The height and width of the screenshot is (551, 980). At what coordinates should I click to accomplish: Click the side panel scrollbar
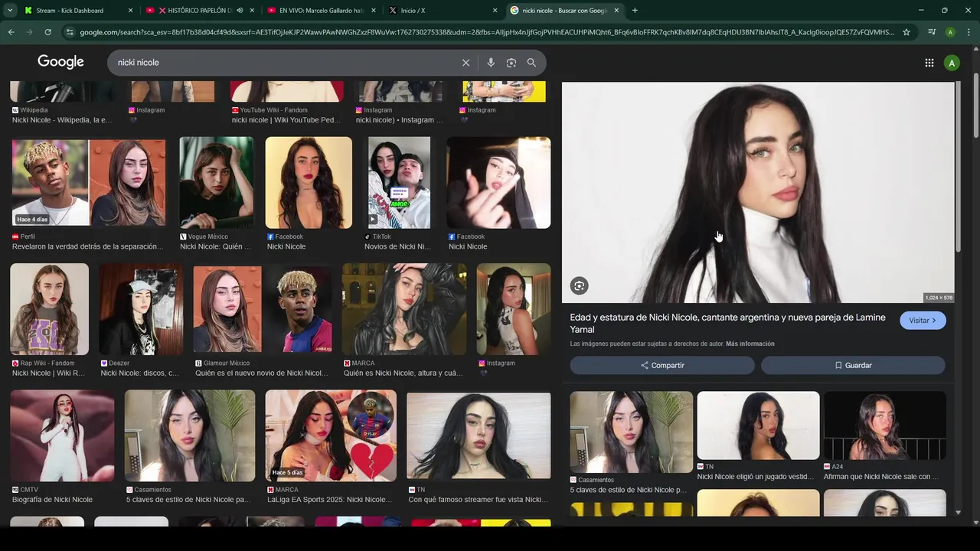958,167
